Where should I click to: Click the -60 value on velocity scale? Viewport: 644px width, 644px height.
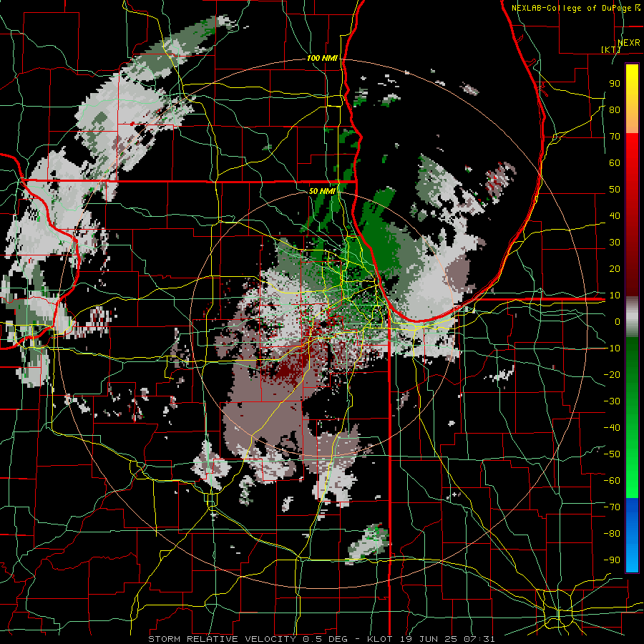pyautogui.click(x=612, y=481)
